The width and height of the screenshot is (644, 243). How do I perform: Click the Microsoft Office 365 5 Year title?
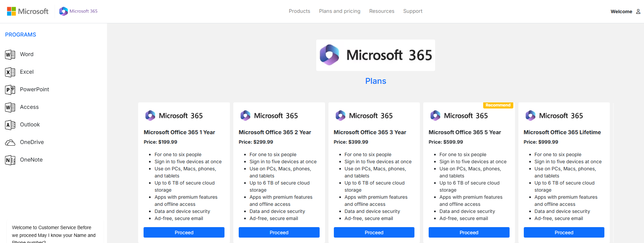point(465,132)
